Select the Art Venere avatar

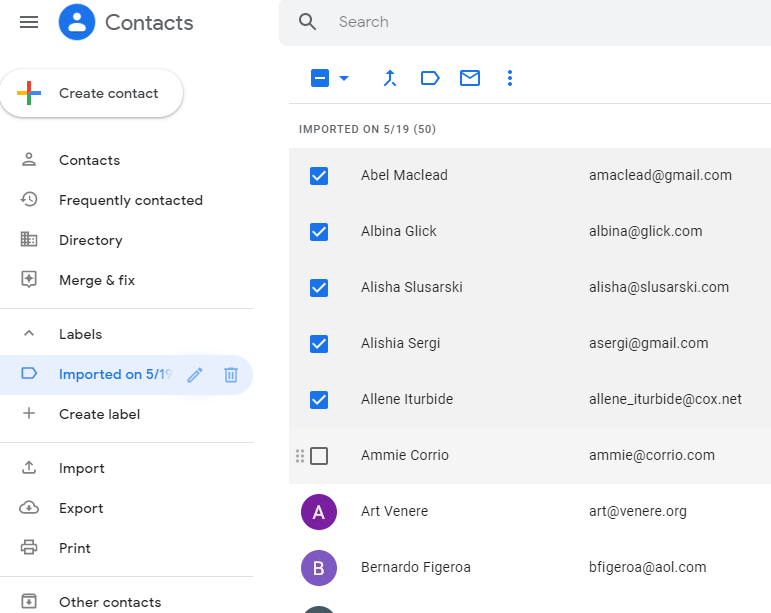click(319, 512)
